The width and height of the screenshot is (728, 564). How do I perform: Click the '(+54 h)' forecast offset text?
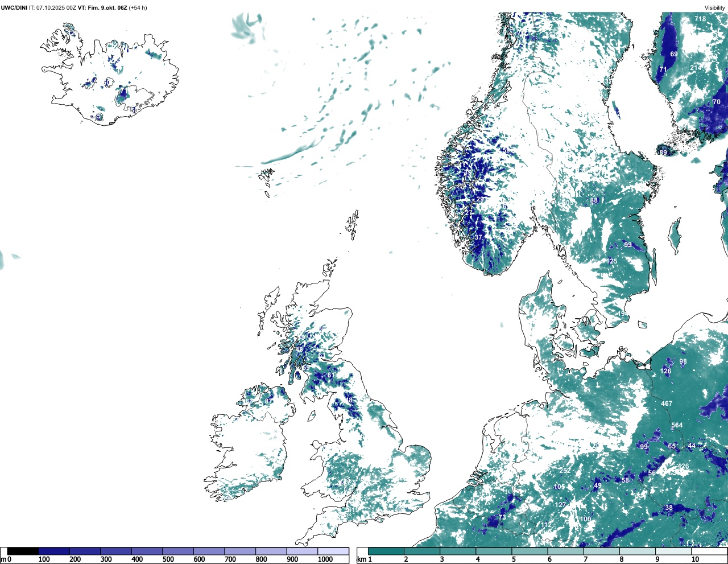click(138, 8)
